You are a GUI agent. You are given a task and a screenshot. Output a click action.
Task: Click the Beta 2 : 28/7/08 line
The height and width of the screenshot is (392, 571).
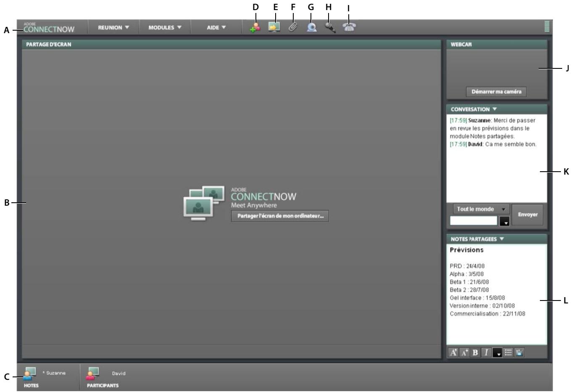(469, 290)
